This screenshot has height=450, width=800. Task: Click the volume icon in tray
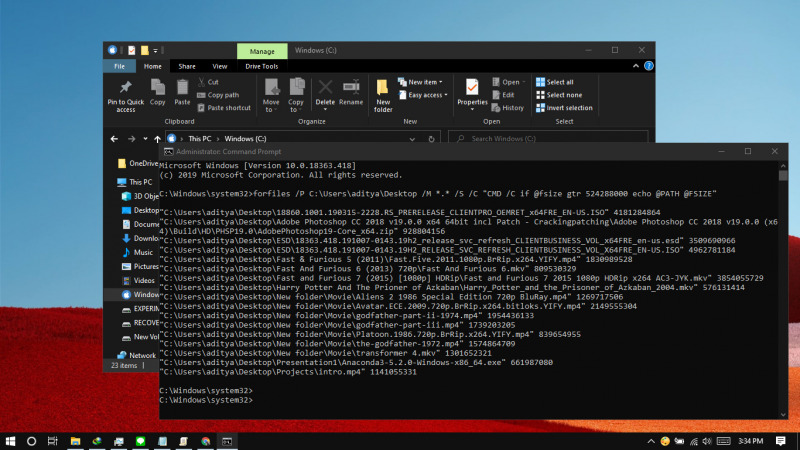[707, 441]
